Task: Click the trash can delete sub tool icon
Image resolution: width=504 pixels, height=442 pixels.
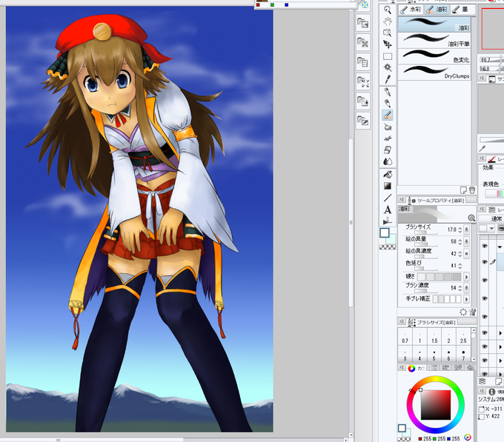Action: pyautogui.click(x=472, y=190)
